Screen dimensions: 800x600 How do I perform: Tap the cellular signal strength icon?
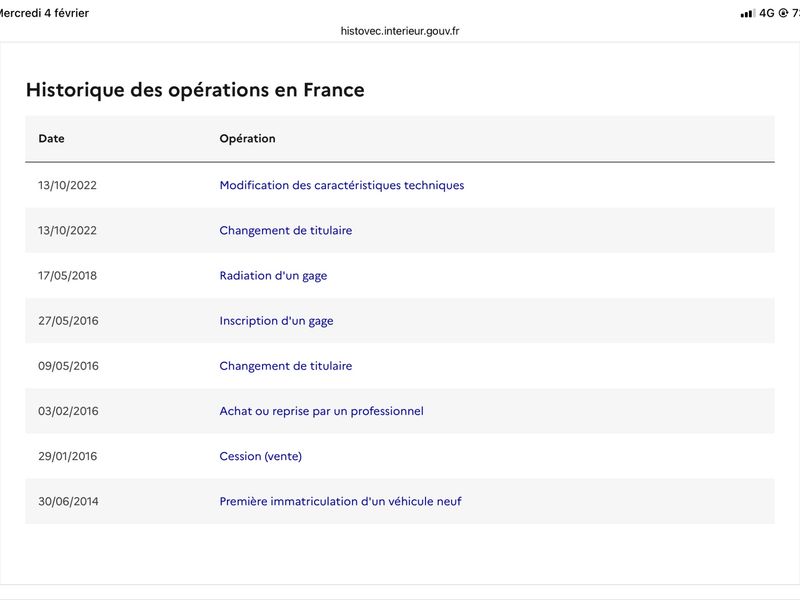coord(747,13)
